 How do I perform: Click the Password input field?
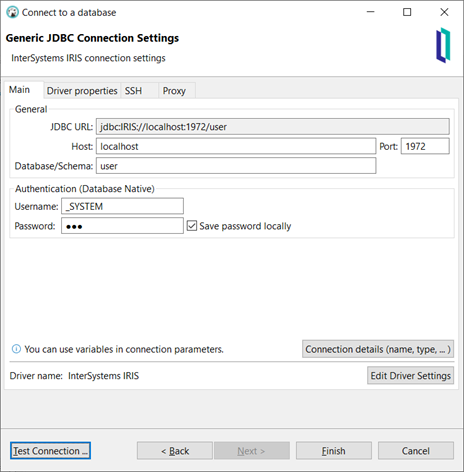tap(122, 226)
